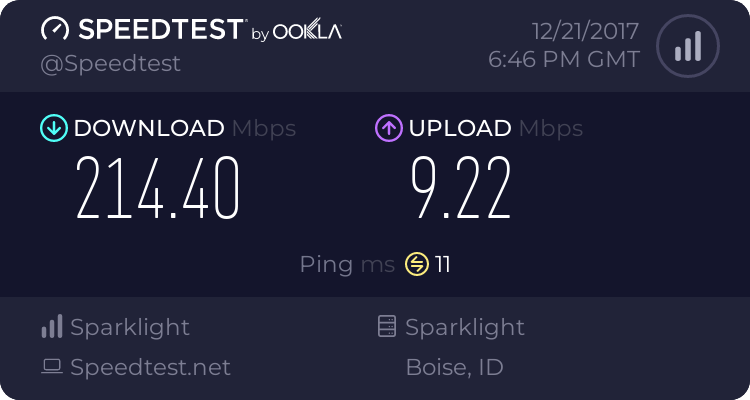750x400 pixels.
Task: Select the 214.40 download speed value
Action: click(x=158, y=189)
